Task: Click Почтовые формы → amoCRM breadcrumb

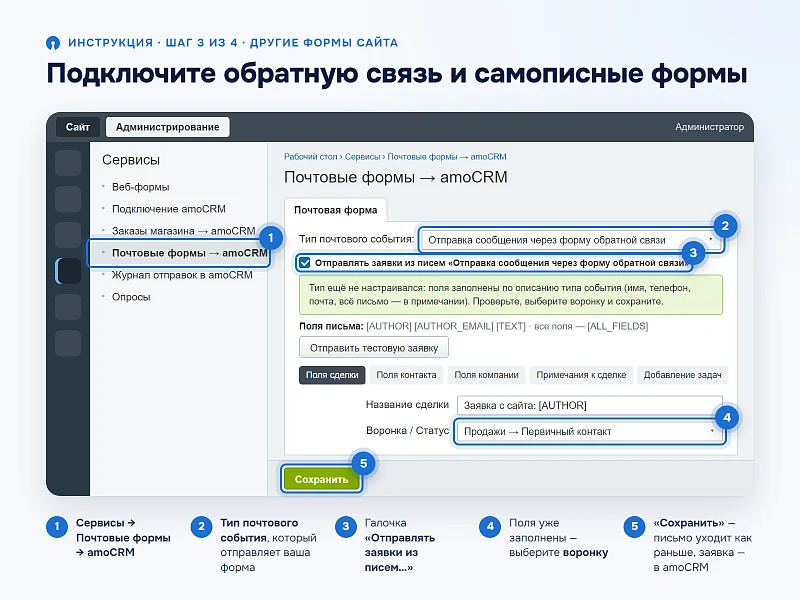Action: (447, 157)
